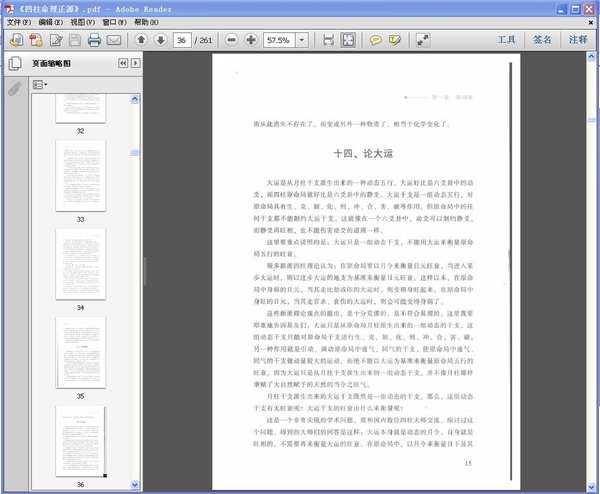Open the 工具 pane
The width and height of the screenshot is (600, 494).
[x=506, y=40]
